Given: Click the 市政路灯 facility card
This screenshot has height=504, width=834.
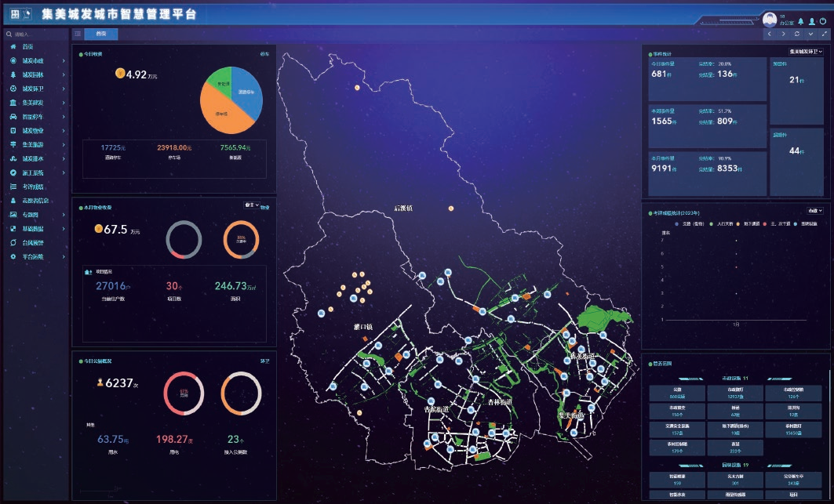Looking at the screenshot, I should [x=736, y=392].
